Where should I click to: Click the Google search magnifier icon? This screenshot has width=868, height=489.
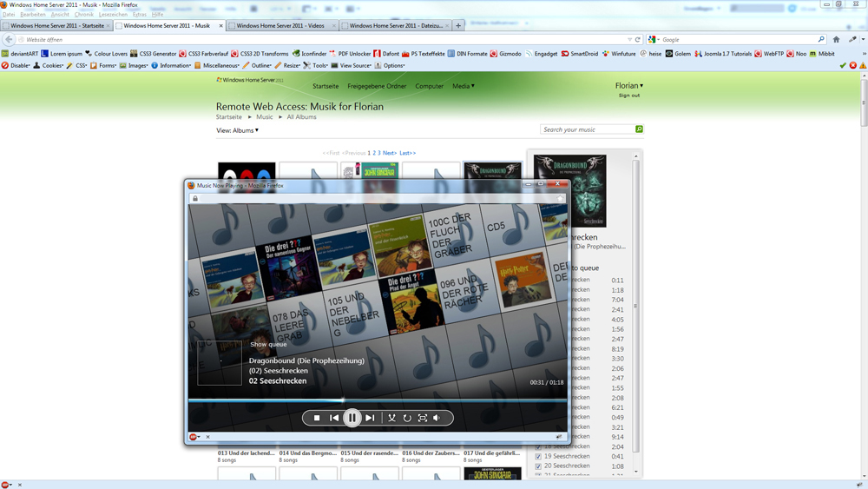[x=821, y=40]
